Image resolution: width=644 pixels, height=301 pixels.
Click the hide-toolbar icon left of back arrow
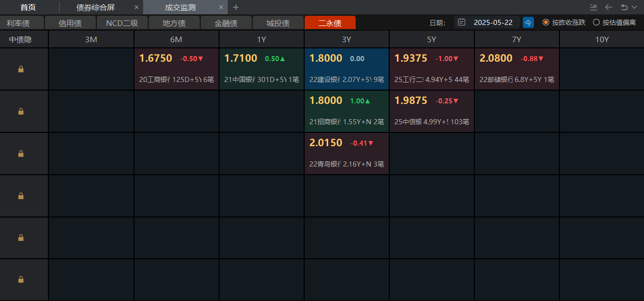[593, 7]
